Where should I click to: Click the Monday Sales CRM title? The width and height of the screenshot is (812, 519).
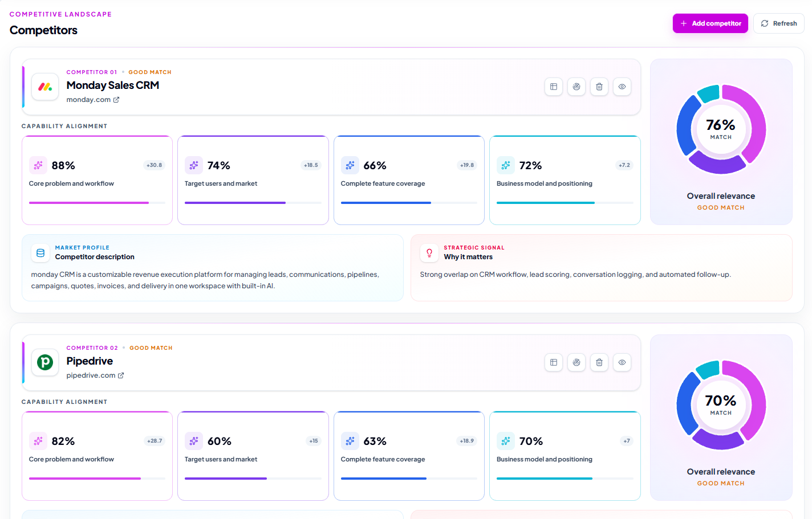[113, 85]
